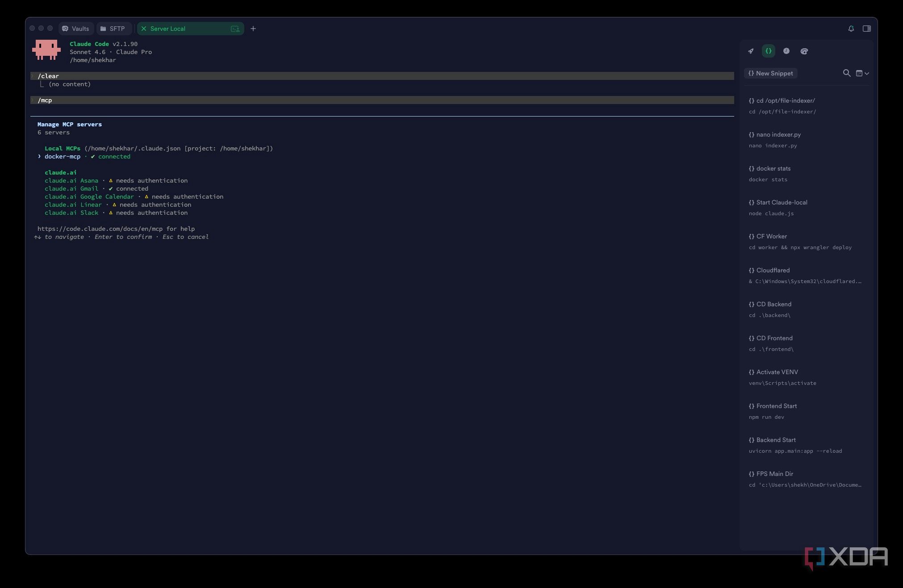Open the notifications bell
This screenshot has width=903, height=588.
851,29
